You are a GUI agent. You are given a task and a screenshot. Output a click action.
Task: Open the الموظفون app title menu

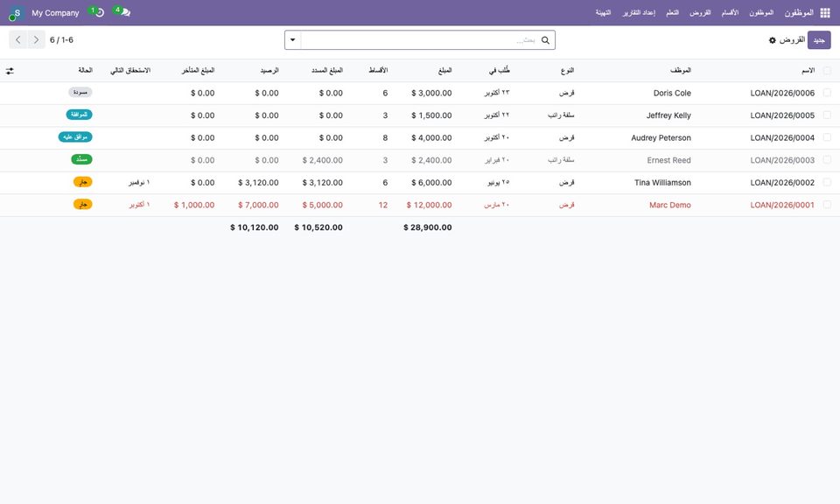pos(799,13)
